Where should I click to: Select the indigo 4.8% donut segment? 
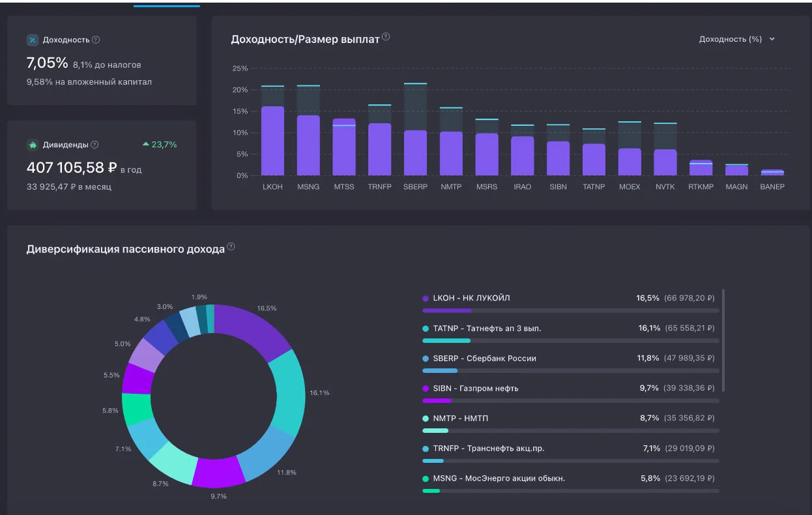pos(160,337)
